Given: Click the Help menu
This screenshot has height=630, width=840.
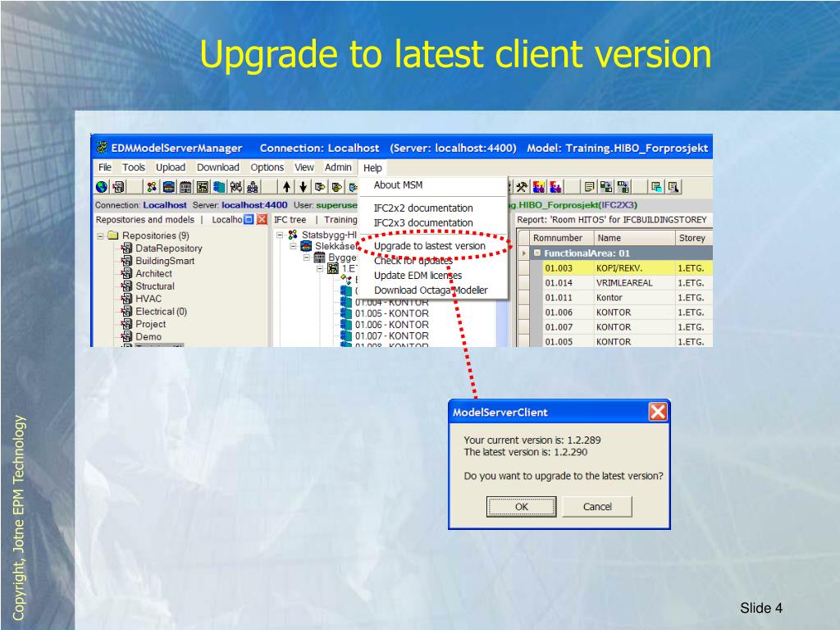Looking at the screenshot, I should click(x=372, y=167).
